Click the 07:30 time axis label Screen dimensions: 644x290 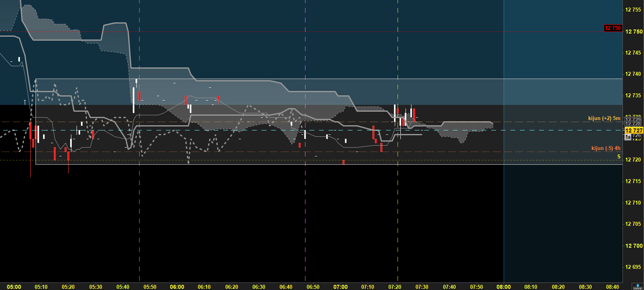pos(422,287)
